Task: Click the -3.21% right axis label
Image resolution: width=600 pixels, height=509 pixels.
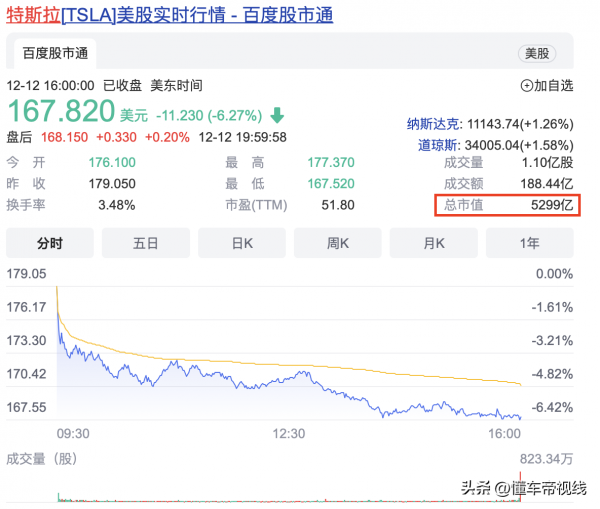Action: 552,340
